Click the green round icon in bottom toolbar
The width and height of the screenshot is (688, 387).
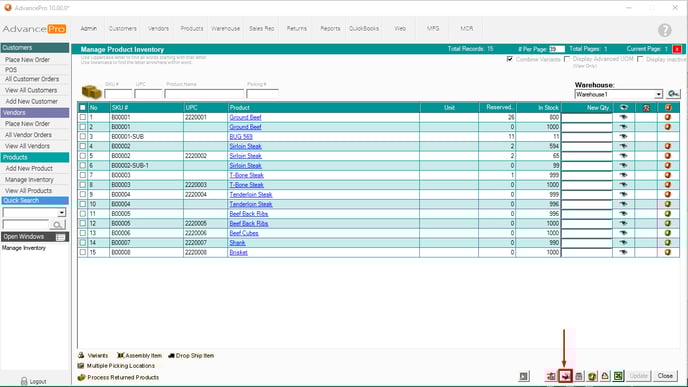coord(592,376)
